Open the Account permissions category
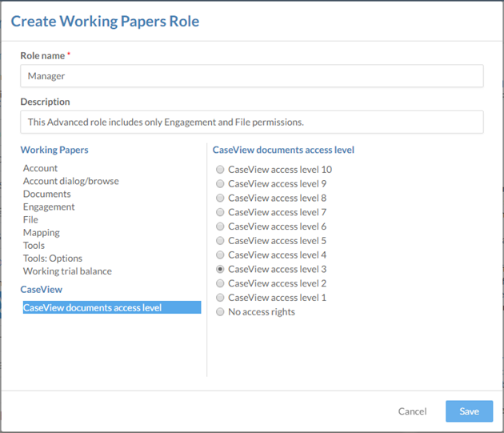Viewport: 504px width, 433px height. [x=40, y=168]
